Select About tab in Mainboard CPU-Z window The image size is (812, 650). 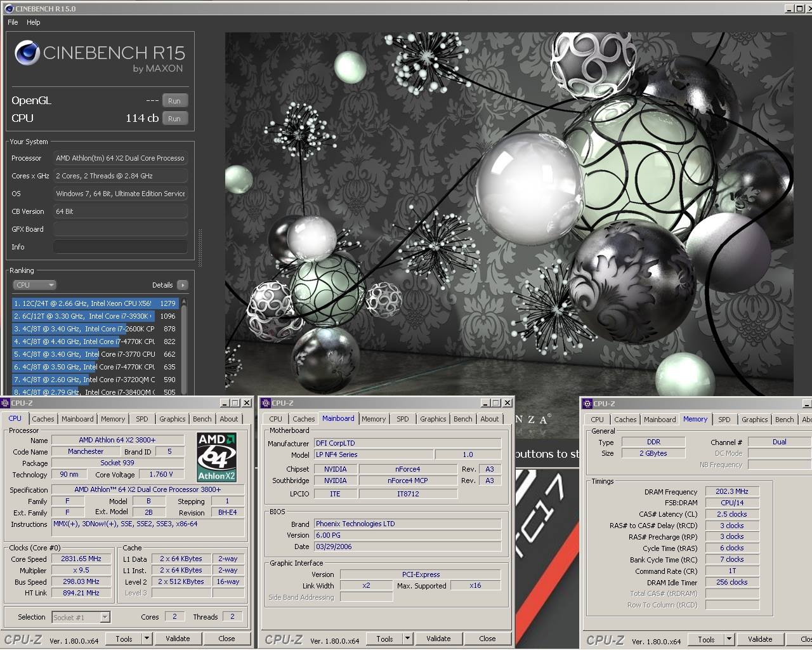[x=490, y=419]
